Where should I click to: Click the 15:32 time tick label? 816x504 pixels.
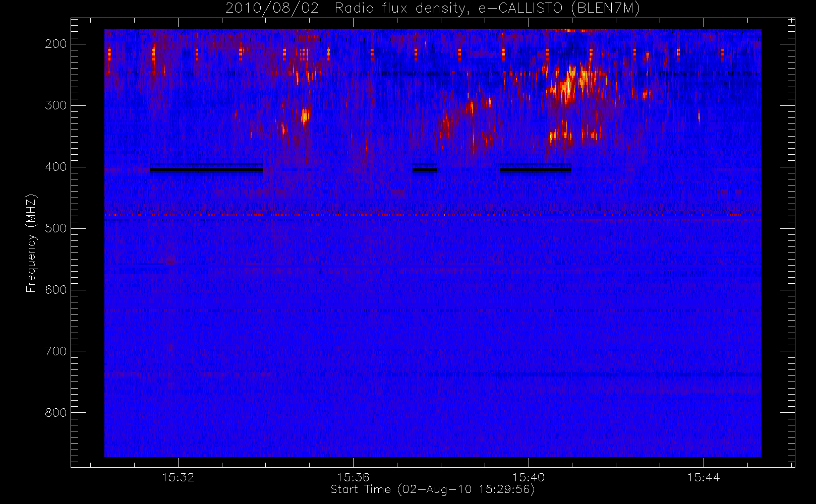pyautogui.click(x=178, y=477)
